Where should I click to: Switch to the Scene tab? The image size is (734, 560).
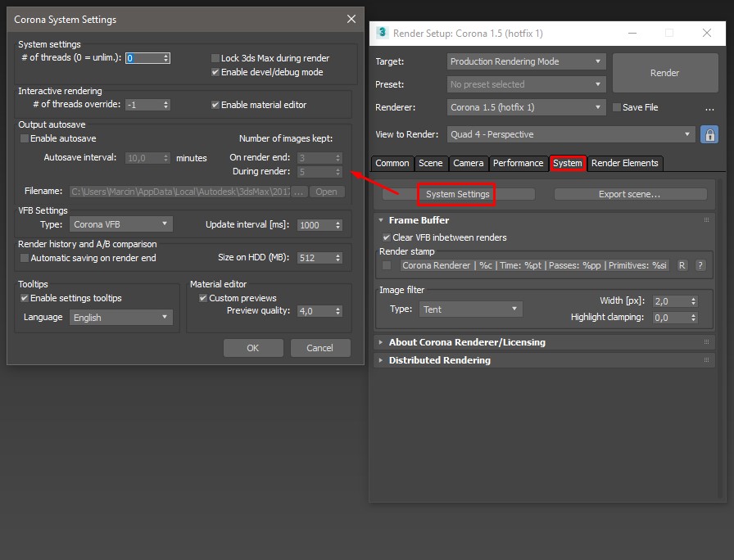pyautogui.click(x=431, y=163)
